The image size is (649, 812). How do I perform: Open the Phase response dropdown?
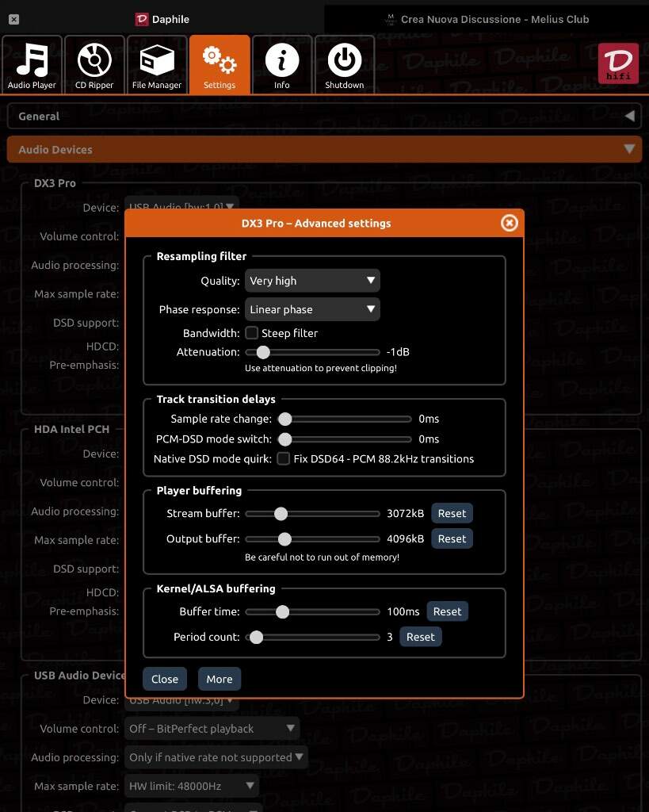tap(312, 310)
